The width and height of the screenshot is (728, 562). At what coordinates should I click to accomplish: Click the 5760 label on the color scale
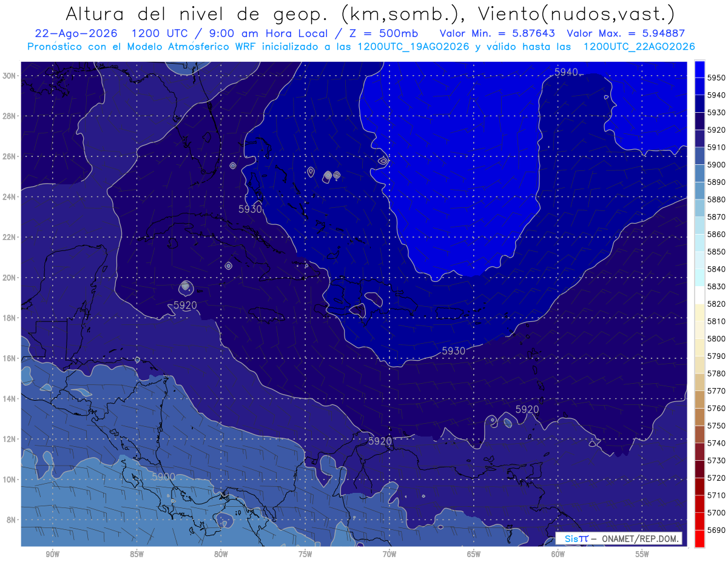(716, 408)
